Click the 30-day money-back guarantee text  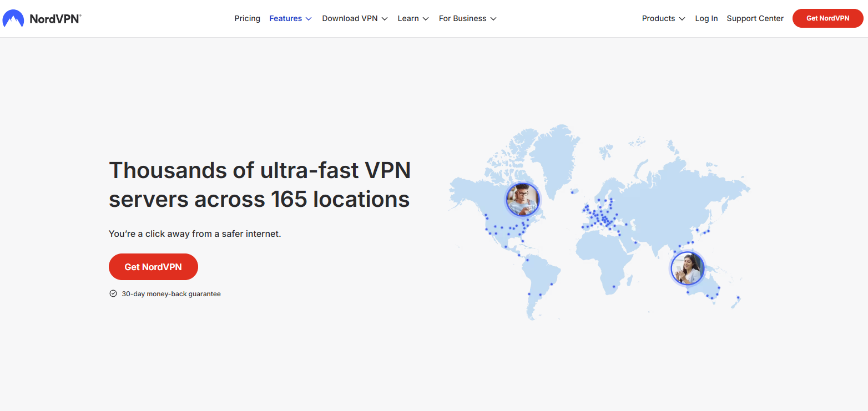[171, 294]
